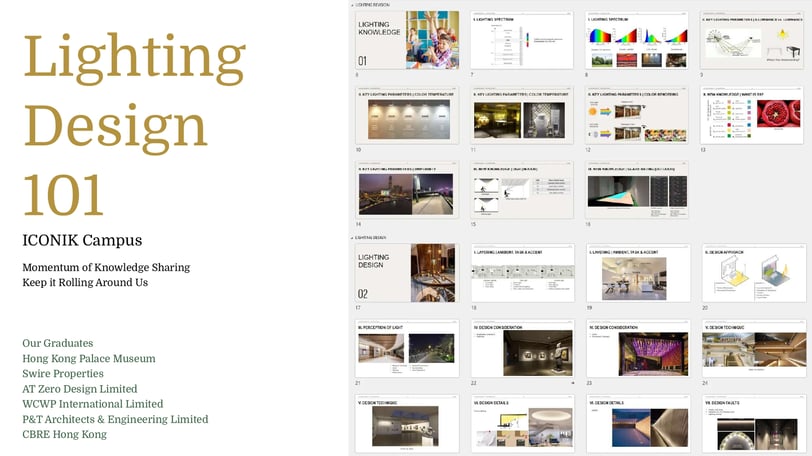
Task: Select slide 7 Lighting Spectrum diagram thumbnail
Action: tap(522, 40)
